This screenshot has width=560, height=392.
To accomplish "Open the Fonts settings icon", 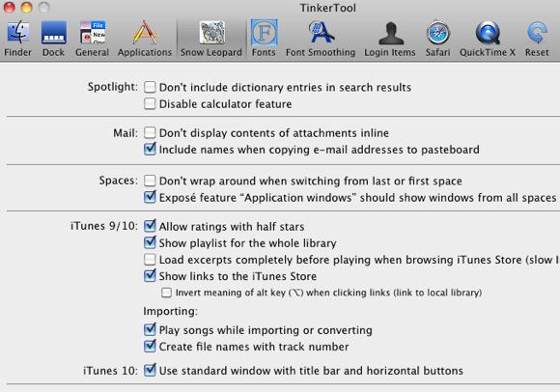I will [264, 33].
